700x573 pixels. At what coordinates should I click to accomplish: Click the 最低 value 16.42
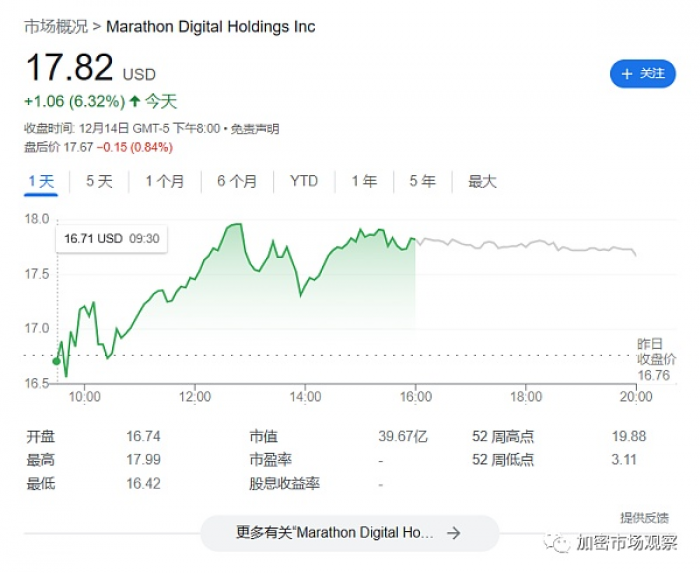click(143, 483)
